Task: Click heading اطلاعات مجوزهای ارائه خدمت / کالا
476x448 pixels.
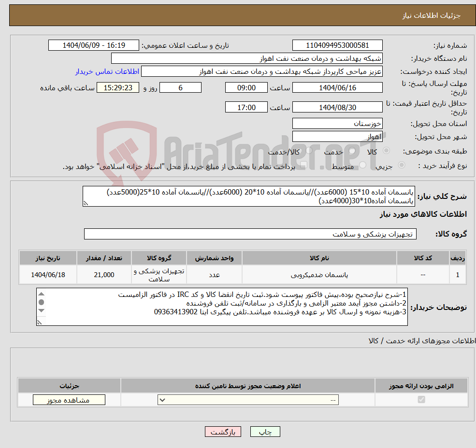Action: (422, 341)
